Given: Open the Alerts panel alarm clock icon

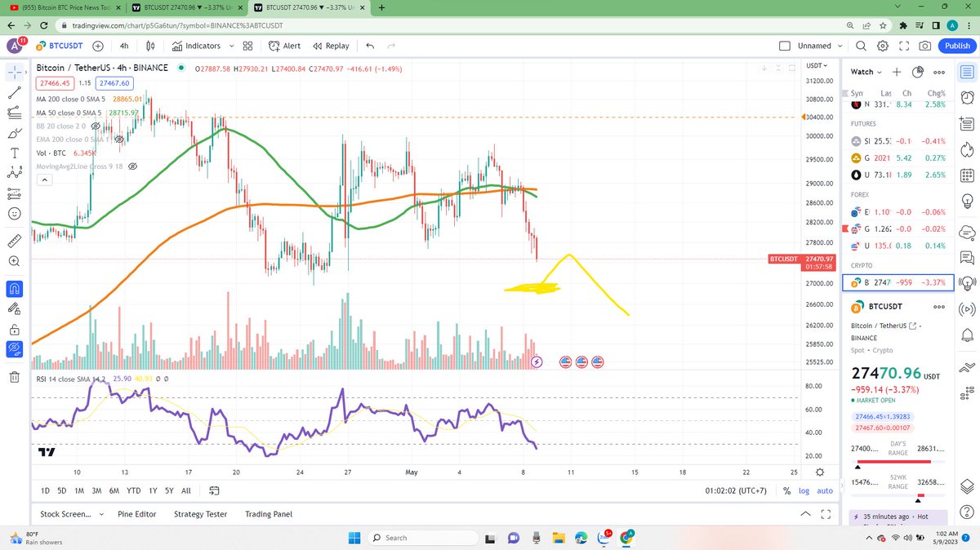Looking at the screenshot, I should [968, 98].
